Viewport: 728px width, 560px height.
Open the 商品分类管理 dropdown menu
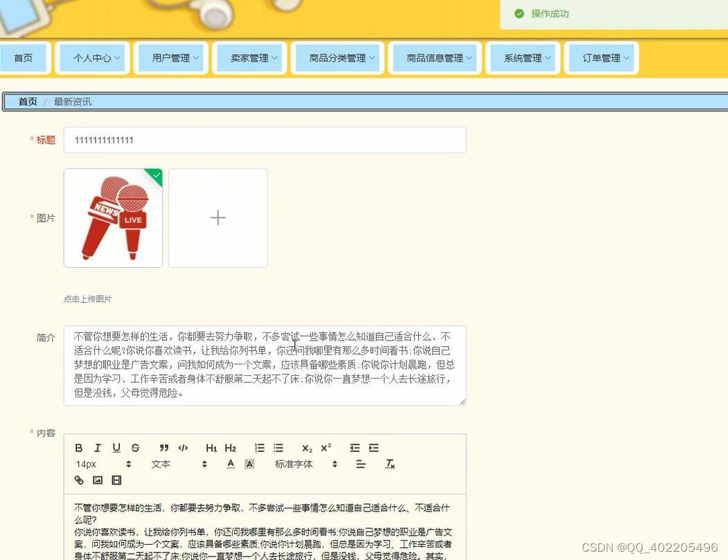337,58
